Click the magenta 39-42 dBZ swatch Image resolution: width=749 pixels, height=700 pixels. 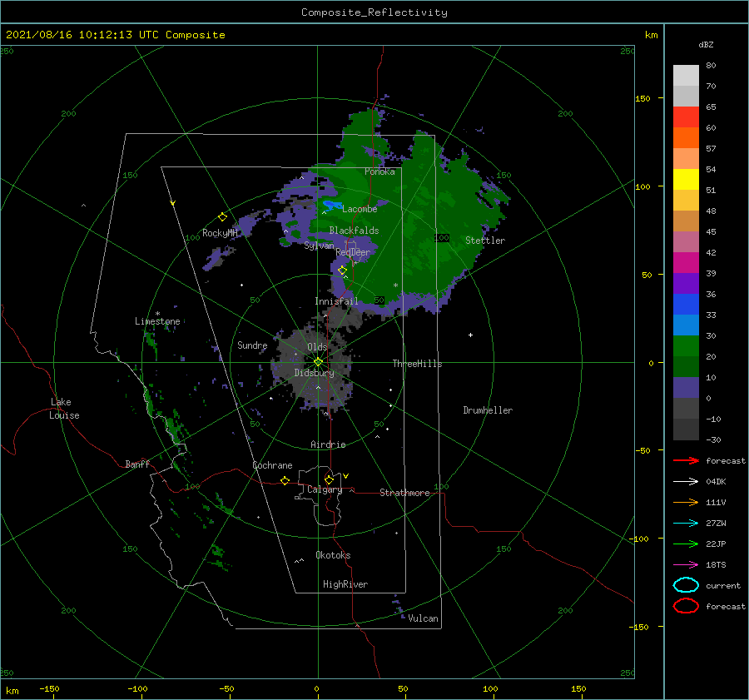click(x=686, y=263)
